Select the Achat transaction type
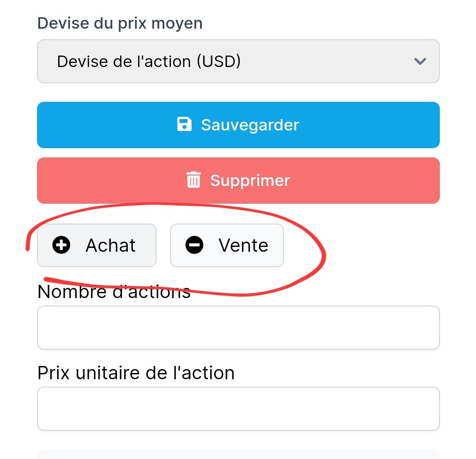 [97, 245]
